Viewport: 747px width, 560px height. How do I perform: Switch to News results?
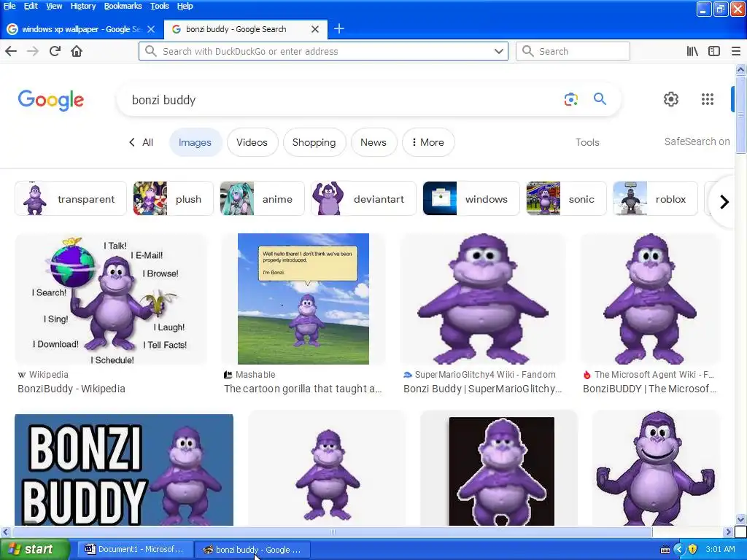(373, 142)
